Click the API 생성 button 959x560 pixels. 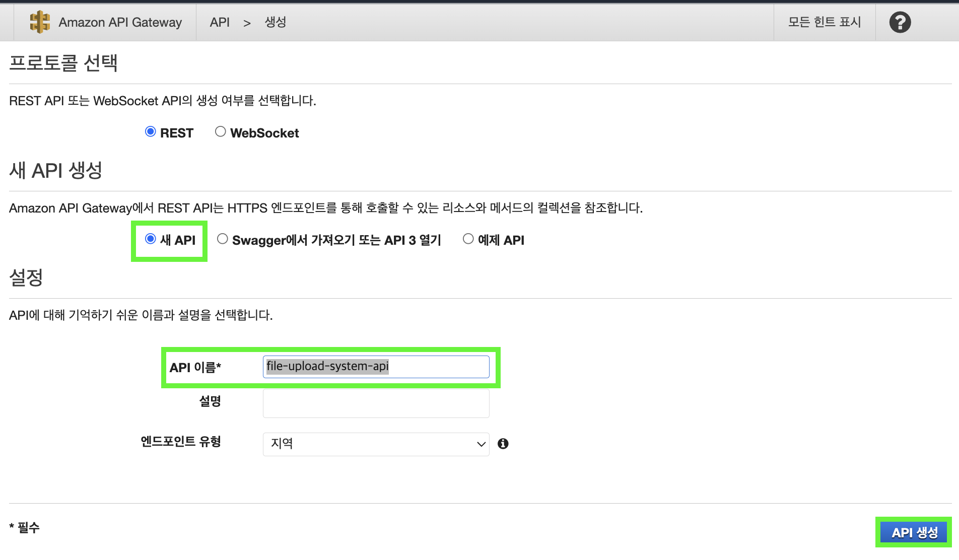tap(914, 532)
